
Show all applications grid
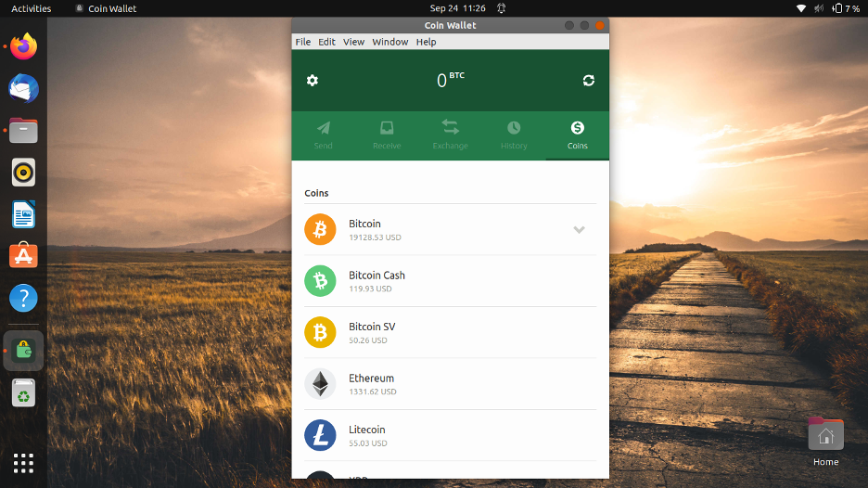click(23, 463)
